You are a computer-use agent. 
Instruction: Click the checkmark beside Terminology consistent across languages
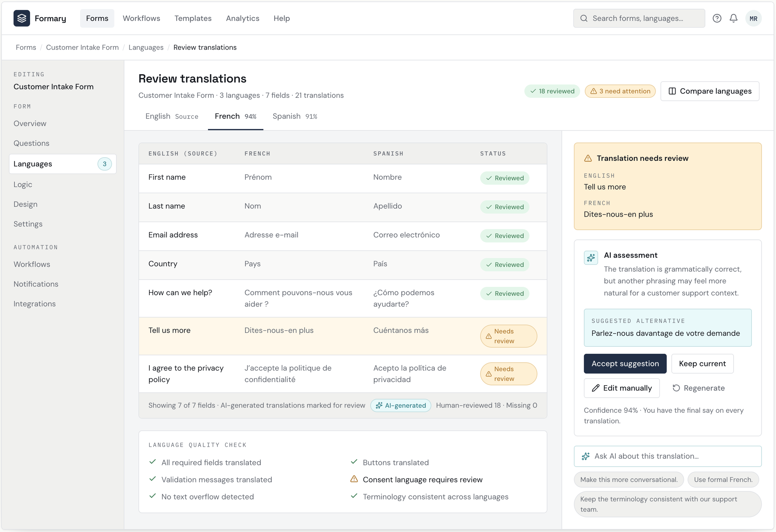click(354, 496)
